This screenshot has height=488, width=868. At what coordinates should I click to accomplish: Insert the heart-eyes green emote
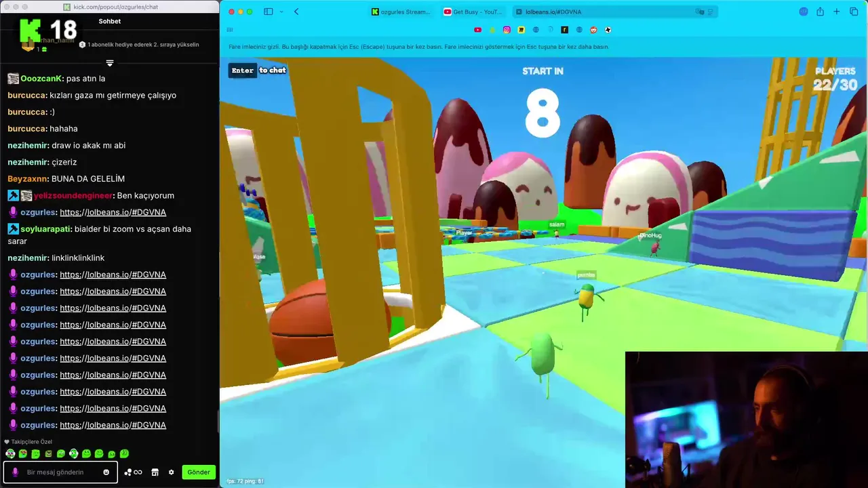[23, 454]
